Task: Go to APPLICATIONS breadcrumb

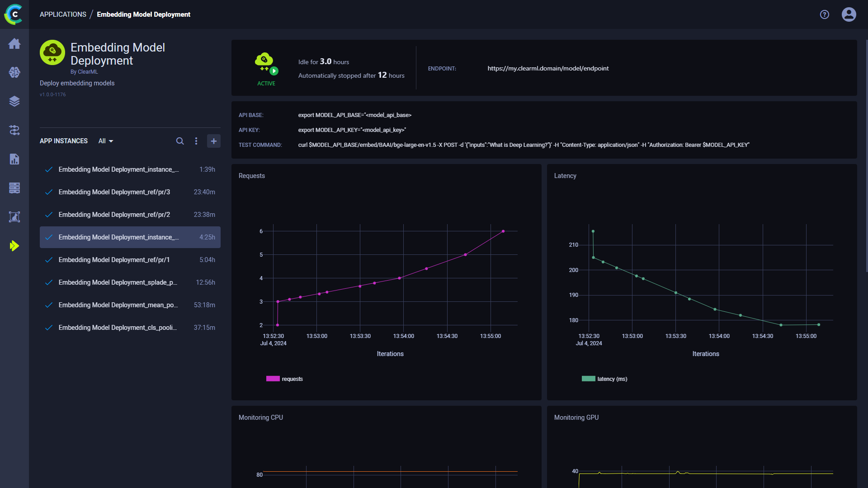Action: coord(63,14)
